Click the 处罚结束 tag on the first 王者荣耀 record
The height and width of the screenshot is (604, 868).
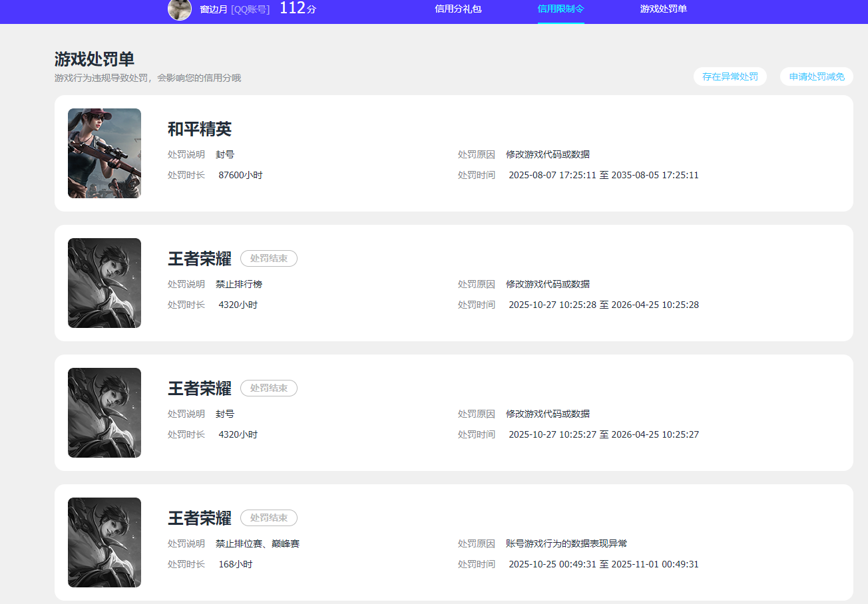268,258
